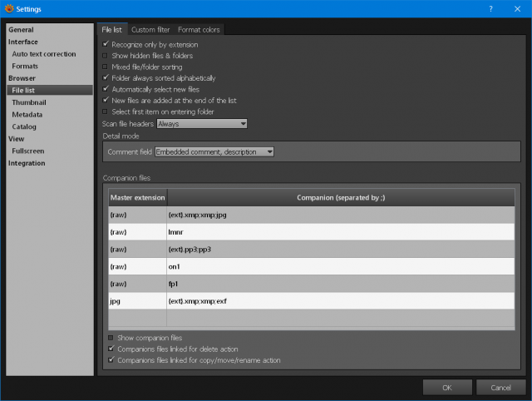Viewport: 532px width, 401px height.
Task: Enable Show hidden files & folders
Action: click(105, 56)
